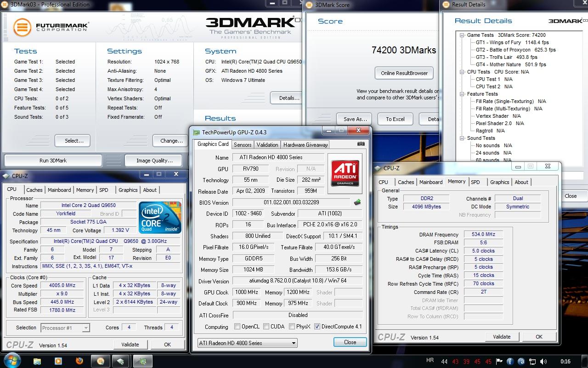Click the Result Details window title icon
Screen dimensions: 588x368
click(x=446, y=5)
